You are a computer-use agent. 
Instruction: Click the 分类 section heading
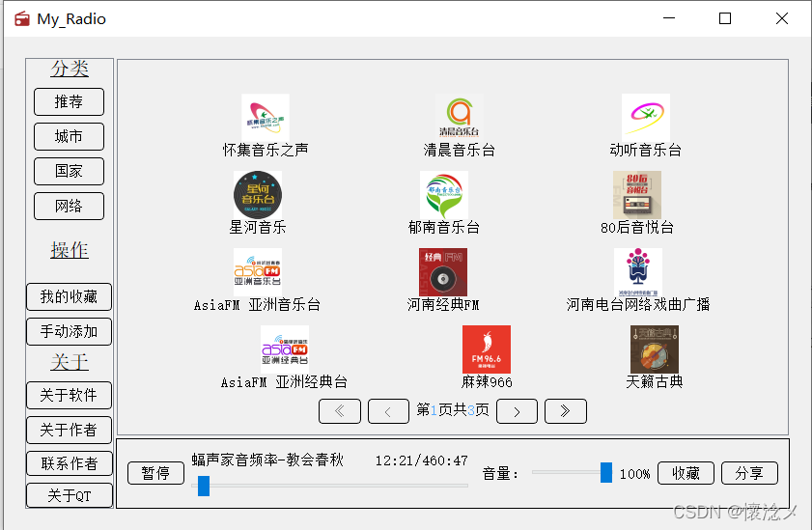(70, 69)
